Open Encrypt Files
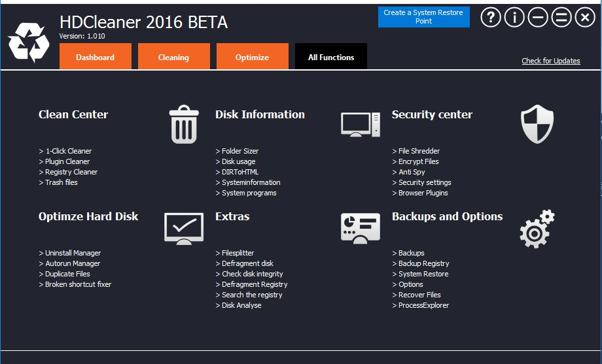The height and width of the screenshot is (364, 602). pos(416,161)
